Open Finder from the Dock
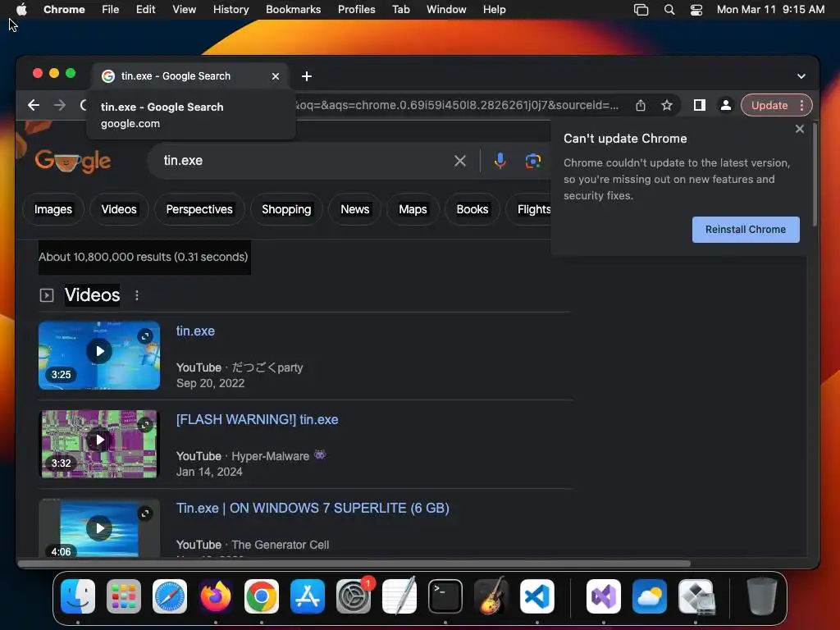 coord(78,596)
